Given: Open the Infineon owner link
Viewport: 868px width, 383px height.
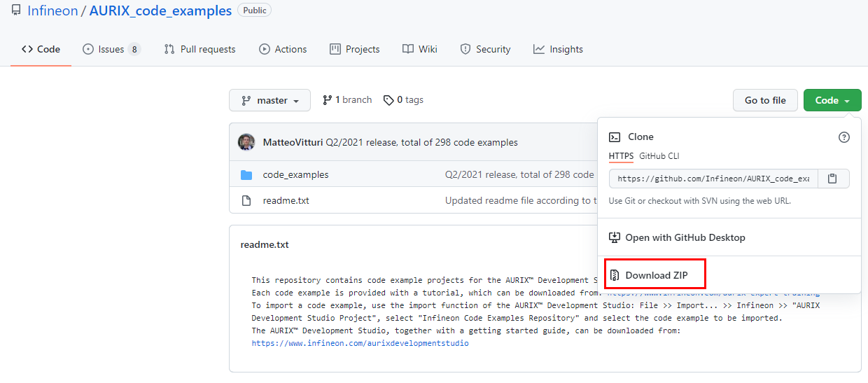Looking at the screenshot, I should [52, 11].
